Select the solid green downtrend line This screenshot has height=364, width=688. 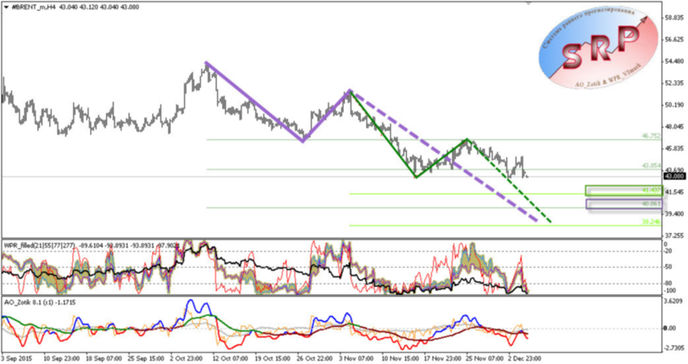tap(383, 134)
